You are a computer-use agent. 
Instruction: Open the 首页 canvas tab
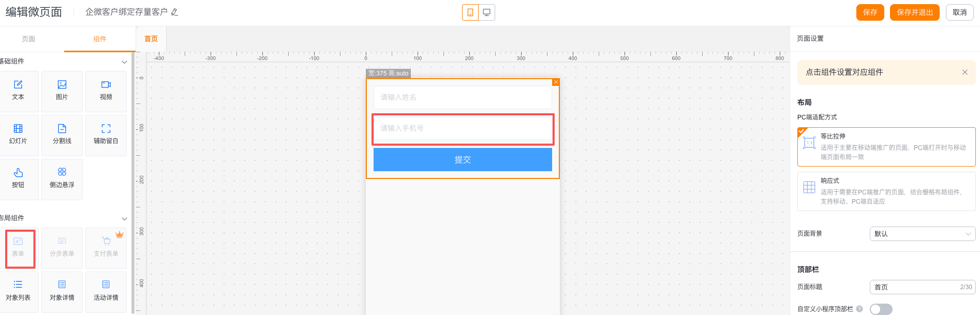[151, 39]
